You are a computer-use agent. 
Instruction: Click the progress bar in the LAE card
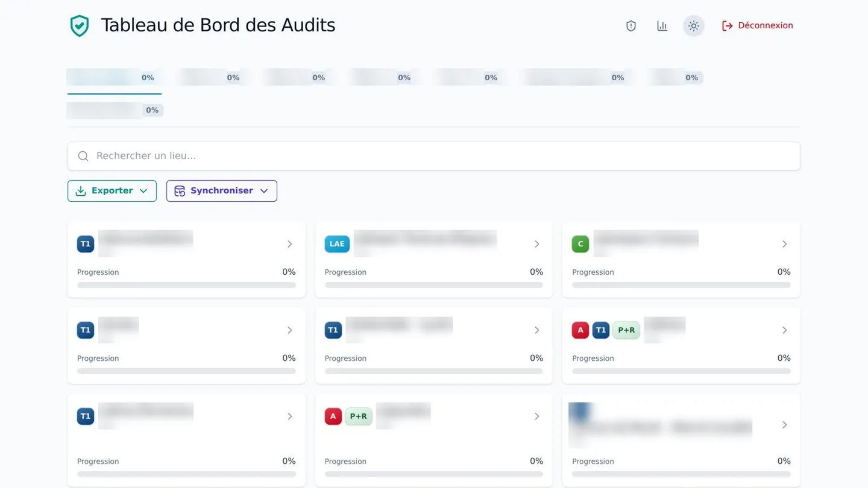[434, 285]
